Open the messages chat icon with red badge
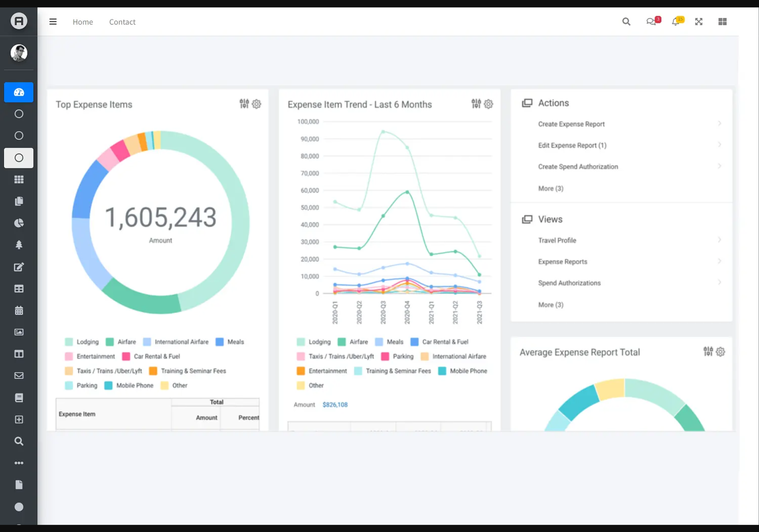The width and height of the screenshot is (759, 532). tap(653, 21)
